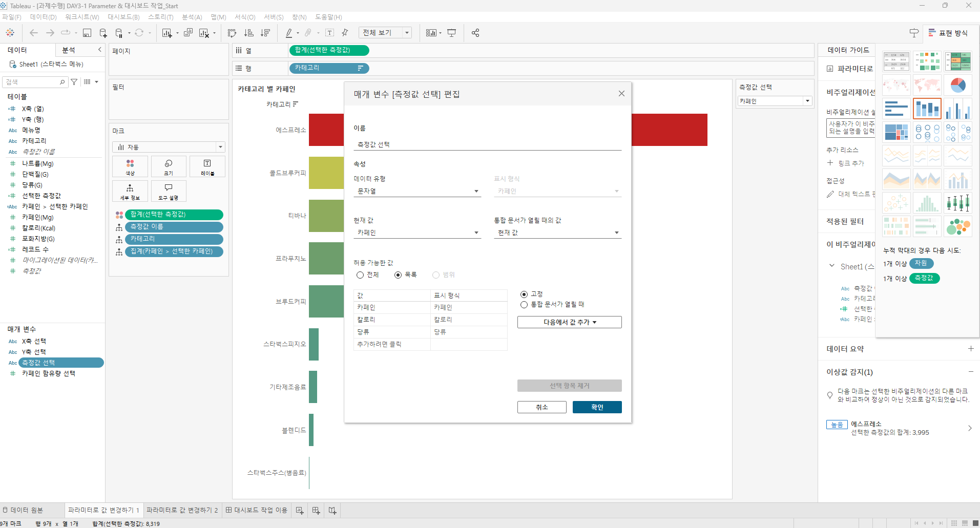Open the Color card in Marks
The height and width of the screenshot is (528, 980).
click(x=130, y=167)
